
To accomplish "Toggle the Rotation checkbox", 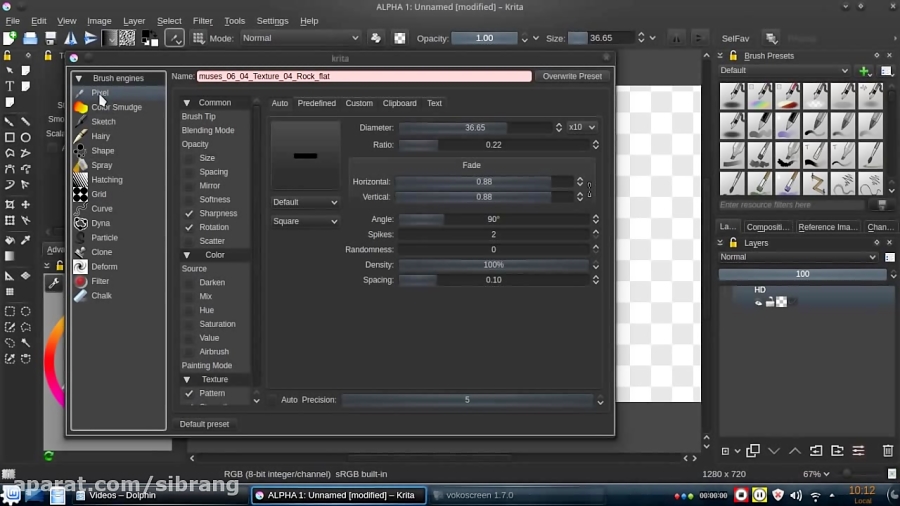I will (189, 227).
